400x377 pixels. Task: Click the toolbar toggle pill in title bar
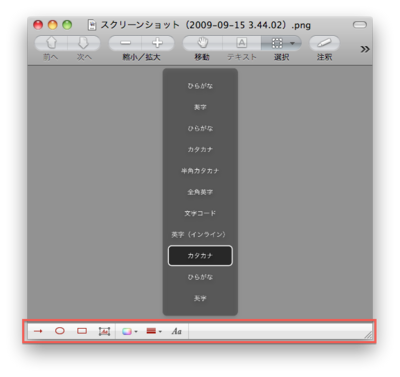[360, 25]
